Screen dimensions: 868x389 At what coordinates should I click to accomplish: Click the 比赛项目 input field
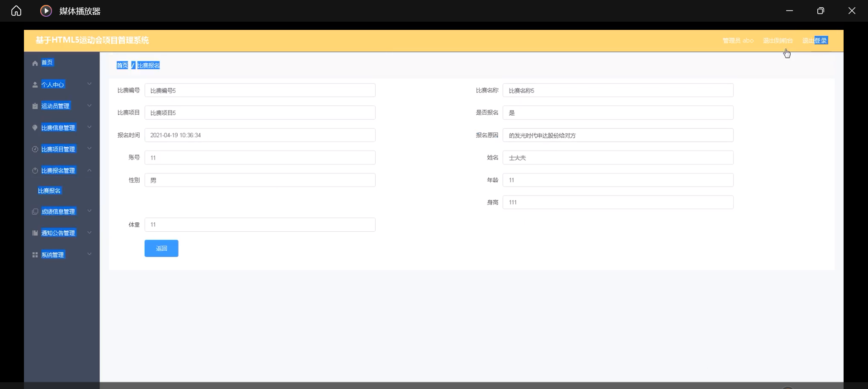[x=260, y=112]
